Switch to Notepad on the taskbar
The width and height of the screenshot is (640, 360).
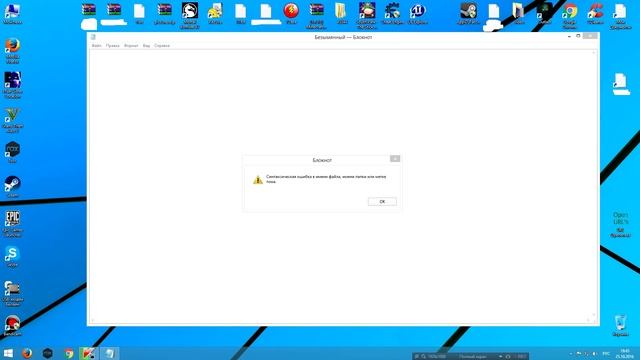[x=109, y=353]
